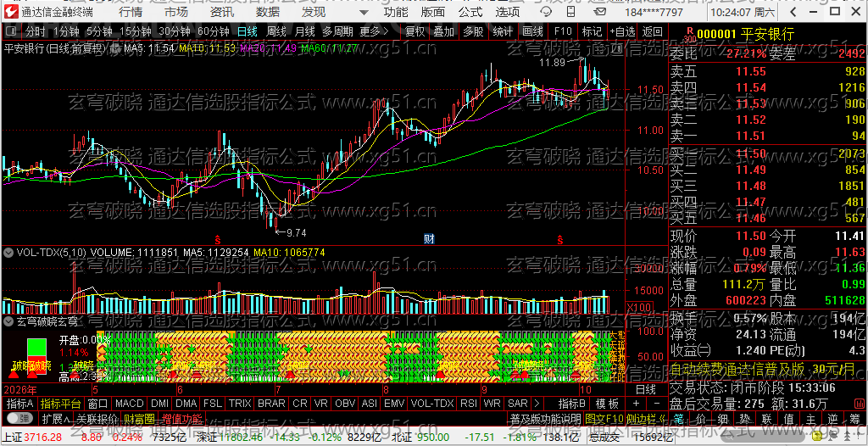The image size is (868, 446).
Task: Select 指标B tab
Action: 571,404
